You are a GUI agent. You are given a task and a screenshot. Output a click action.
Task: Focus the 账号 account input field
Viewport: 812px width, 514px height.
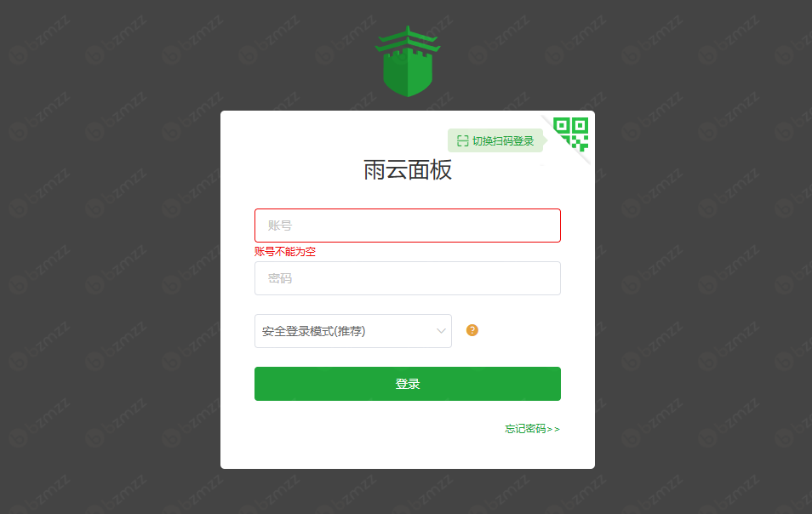(x=408, y=226)
